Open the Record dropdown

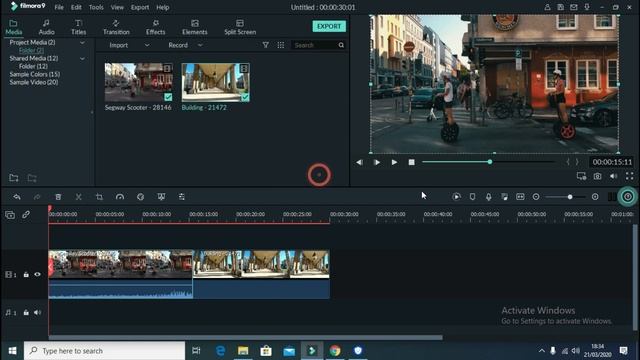click(185, 45)
